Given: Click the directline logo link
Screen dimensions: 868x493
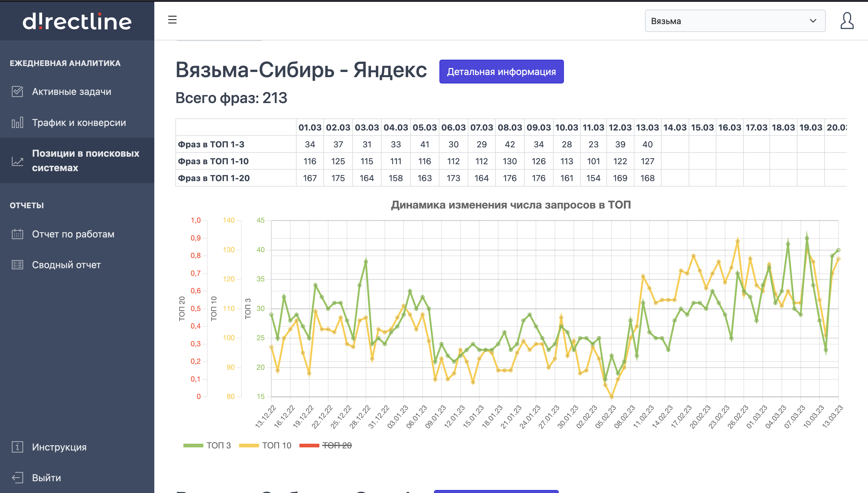Looking at the screenshot, I should 77,21.
